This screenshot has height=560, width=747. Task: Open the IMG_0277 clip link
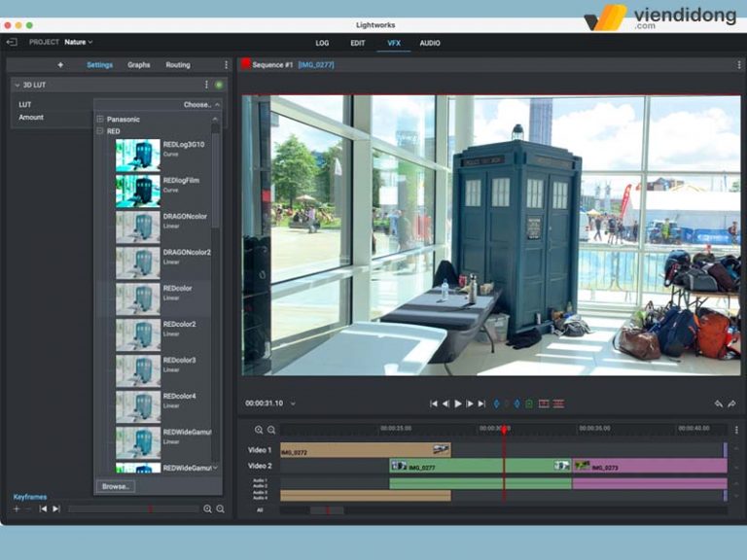(x=316, y=65)
